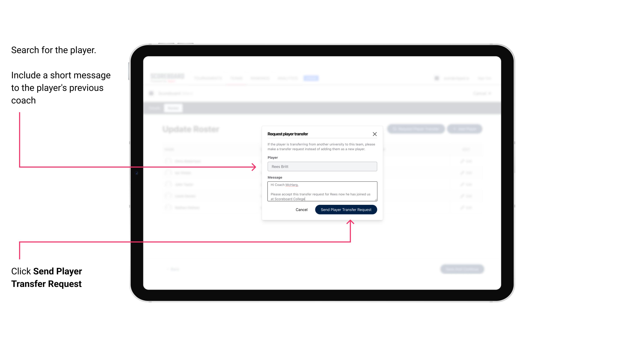Click the Player name input field
Viewport: 644px width, 346px height.
(321, 167)
